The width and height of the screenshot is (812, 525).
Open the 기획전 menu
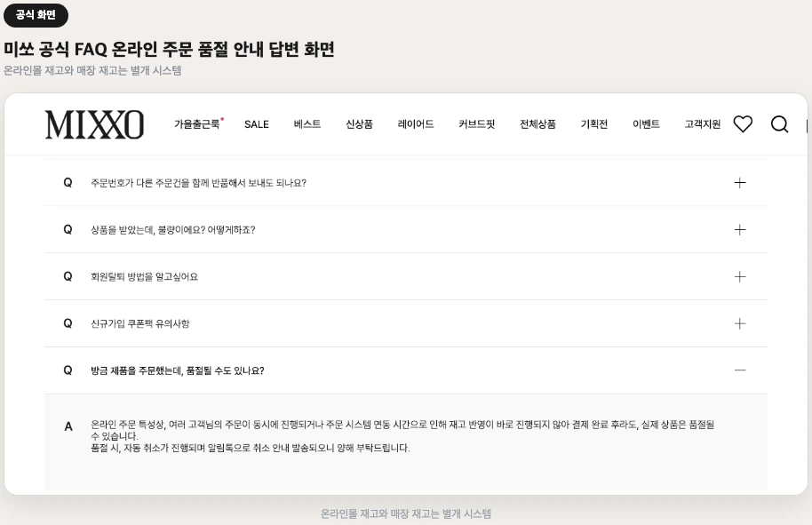click(594, 123)
